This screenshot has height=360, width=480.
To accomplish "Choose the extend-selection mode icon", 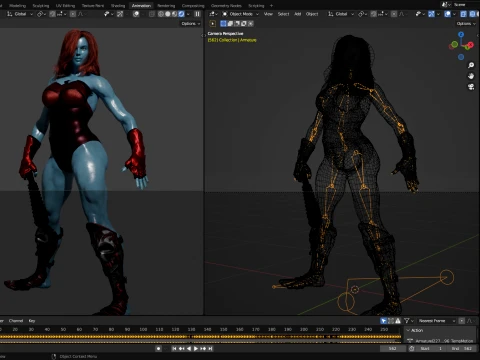I will 230,23.
